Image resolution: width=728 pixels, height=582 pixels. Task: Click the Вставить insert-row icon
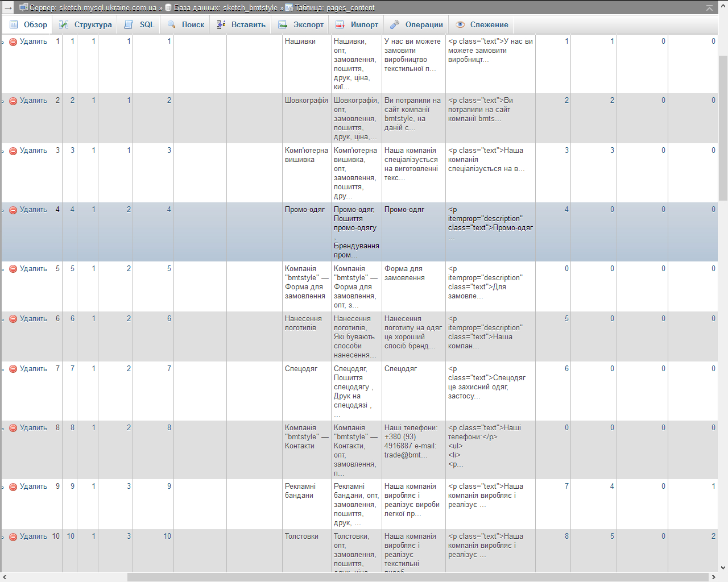click(x=221, y=25)
